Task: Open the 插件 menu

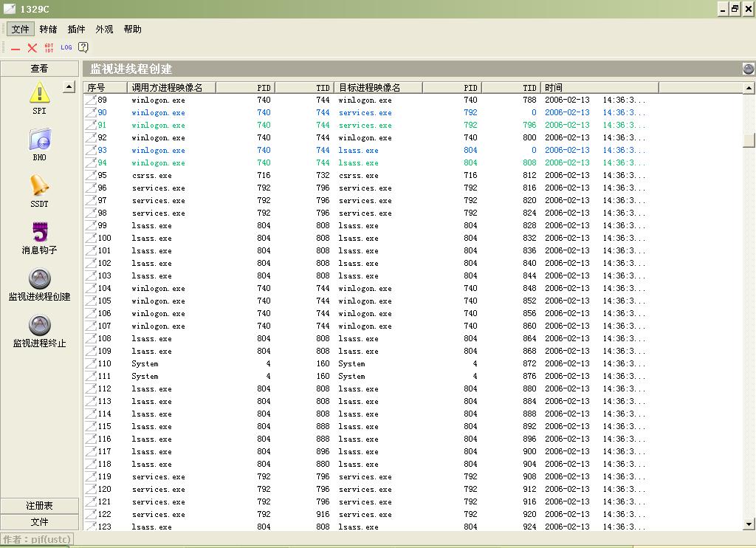Action: click(x=76, y=30)
